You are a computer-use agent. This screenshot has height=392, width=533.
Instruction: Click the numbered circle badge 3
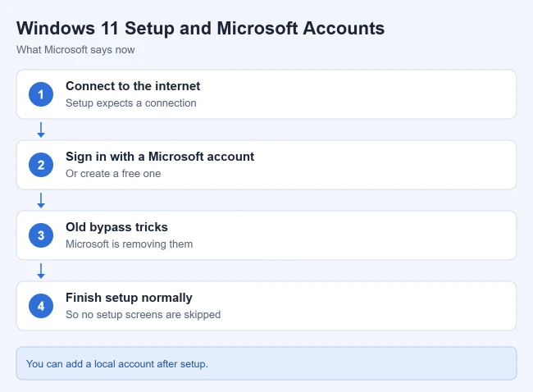click(41, 235)
